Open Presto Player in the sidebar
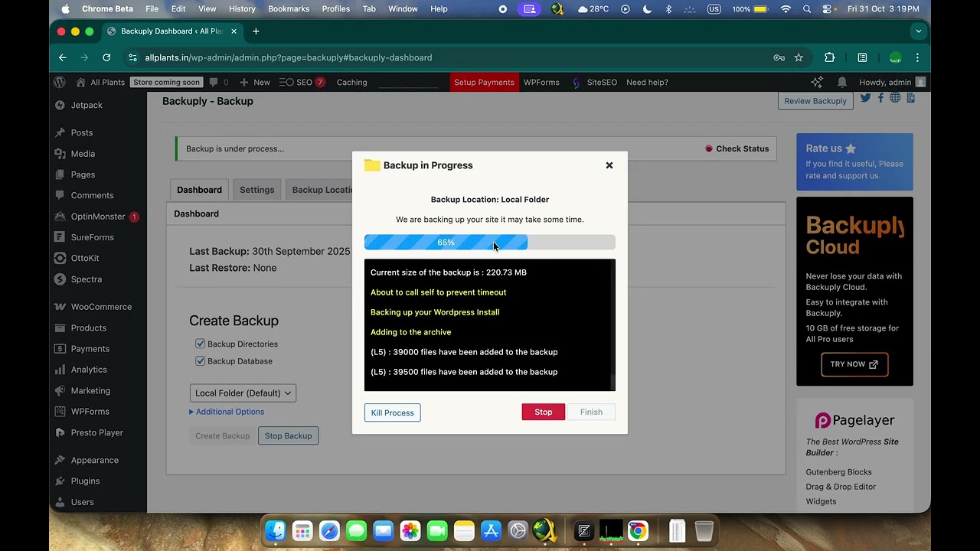 point(97,432)
